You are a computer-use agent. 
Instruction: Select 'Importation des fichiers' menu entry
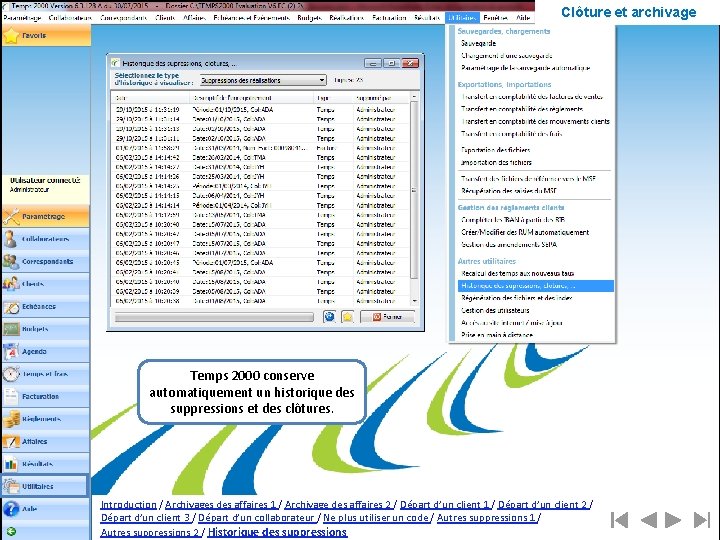click(496, 162)
